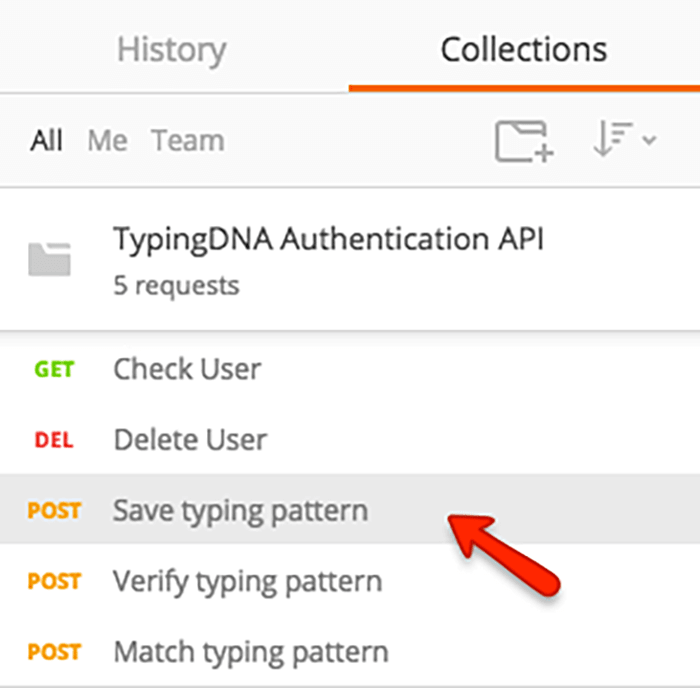Viewport: 700px width, 688px height.
Task: Click the DEL method label
Action: coord(54,440)
